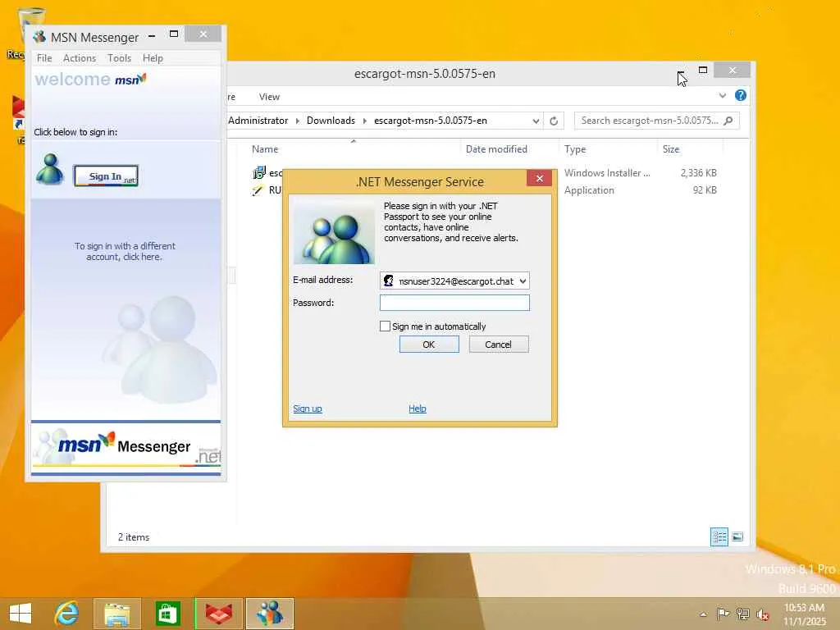Refresh the File Explorer address bar
The width and height of the screenshot is (840, 630).
click(x=554, y=121)
